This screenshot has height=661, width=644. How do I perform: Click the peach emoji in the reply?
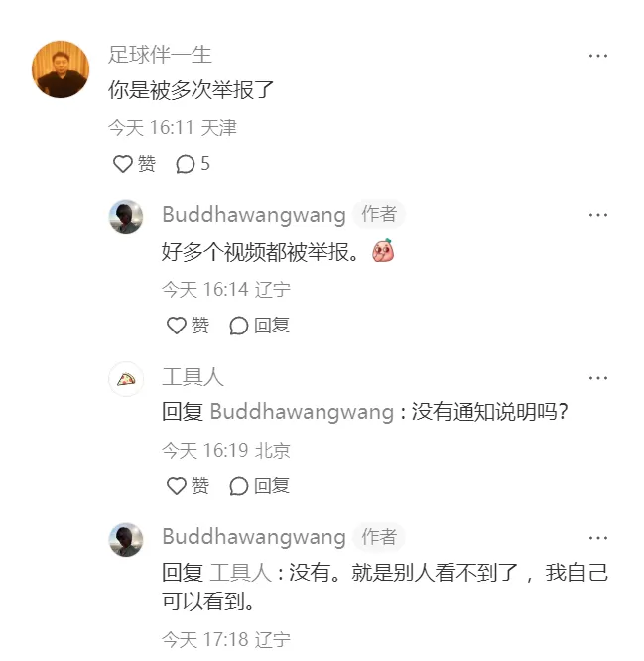[383, 250]
